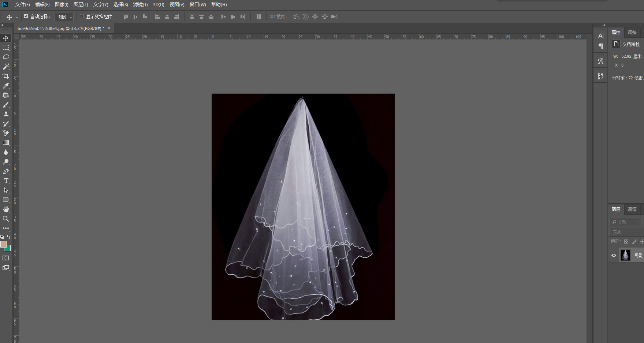Select the Path Selection tool
The width and height of the screenshot is (644, 343).
click(6, 190)
